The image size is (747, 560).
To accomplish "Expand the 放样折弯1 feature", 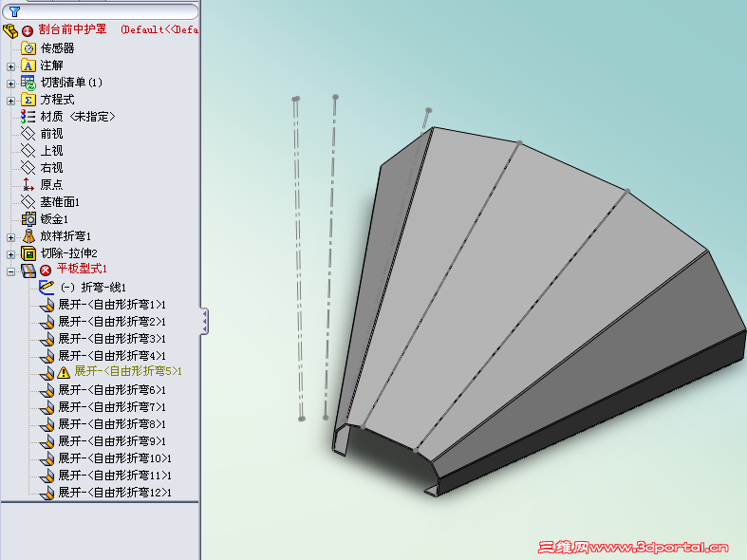I will pyautogui.click(x=10, y=237).
